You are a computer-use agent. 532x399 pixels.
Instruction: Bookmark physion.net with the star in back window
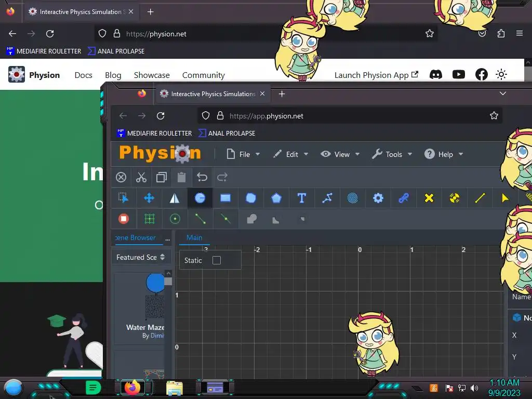[x=430, y=33]
